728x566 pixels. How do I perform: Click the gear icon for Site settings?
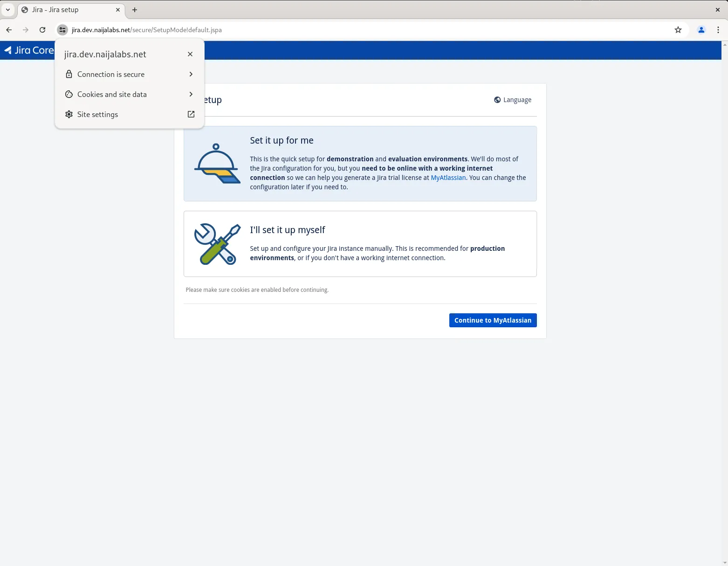69,114
